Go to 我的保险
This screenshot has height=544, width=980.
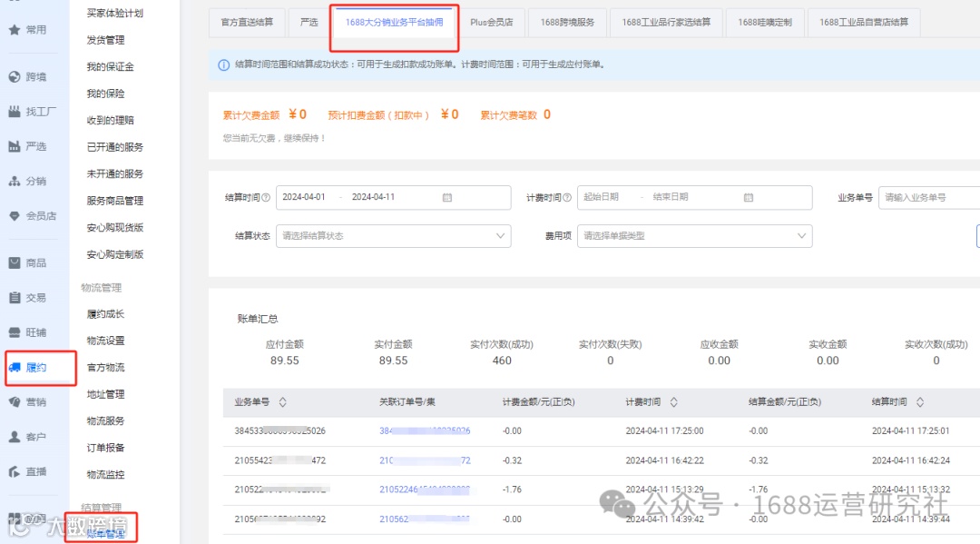(x=105, y=94)
